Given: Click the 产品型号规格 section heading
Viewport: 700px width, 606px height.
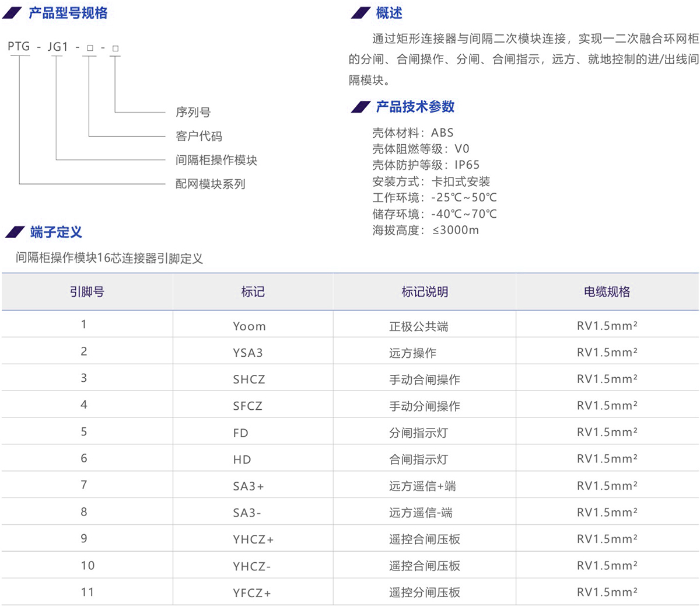Looking at the screenshot, I should [68, 13].
